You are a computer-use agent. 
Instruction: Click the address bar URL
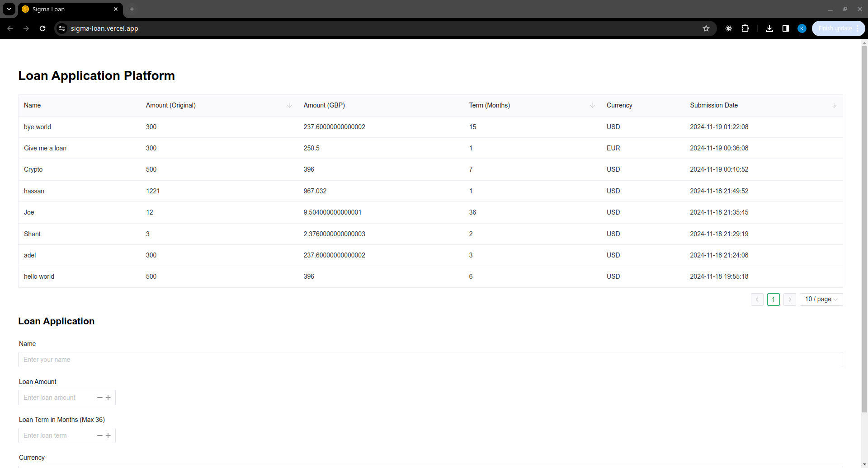(104, 28)
